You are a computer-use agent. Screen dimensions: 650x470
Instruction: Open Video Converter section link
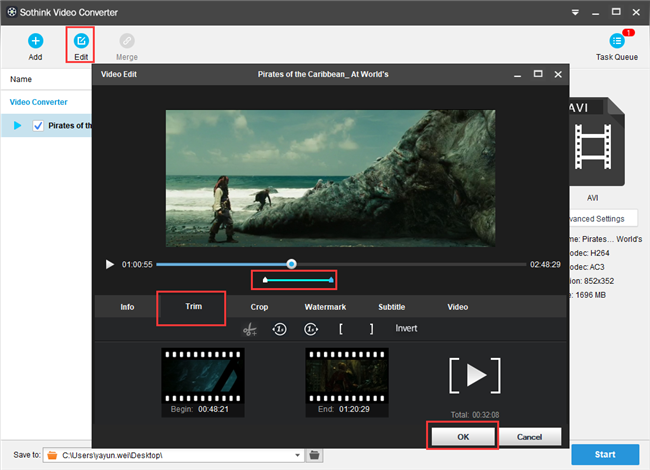tap(38, 102)
